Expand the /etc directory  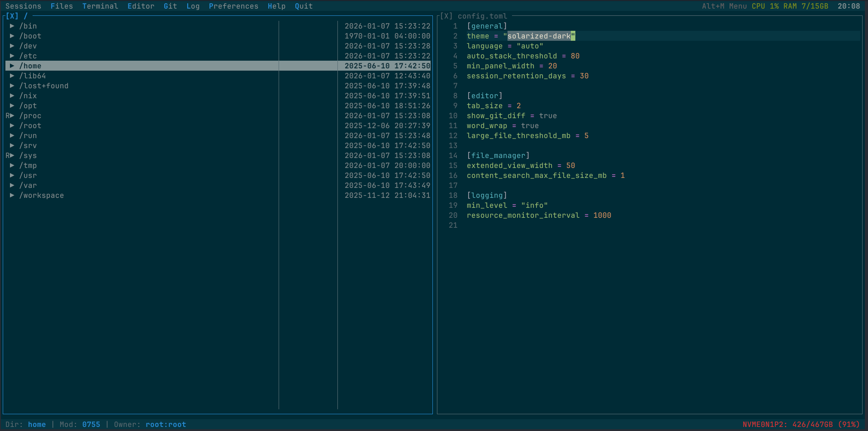click(x=12, y=56)
